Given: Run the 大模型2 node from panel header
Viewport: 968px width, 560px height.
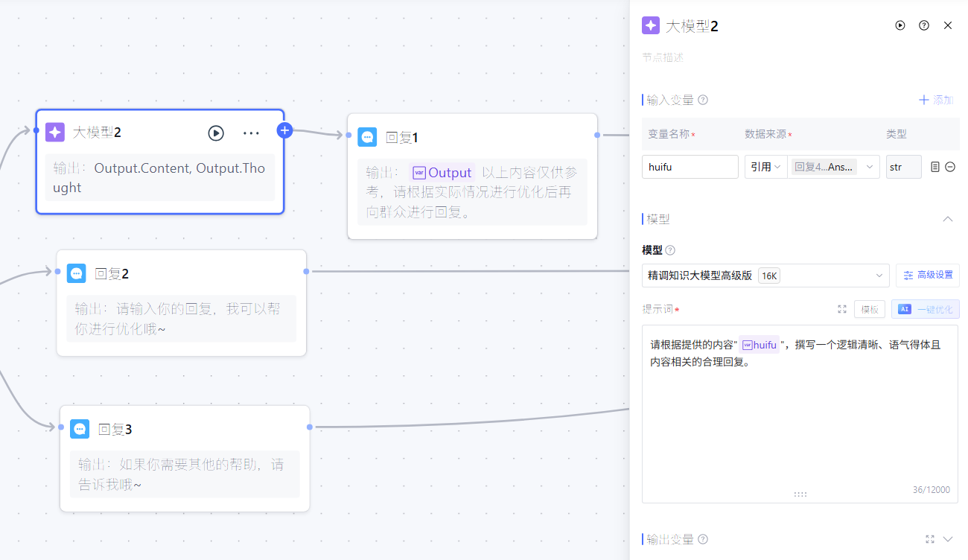Looking at the screenshot, I should point(899,25).
